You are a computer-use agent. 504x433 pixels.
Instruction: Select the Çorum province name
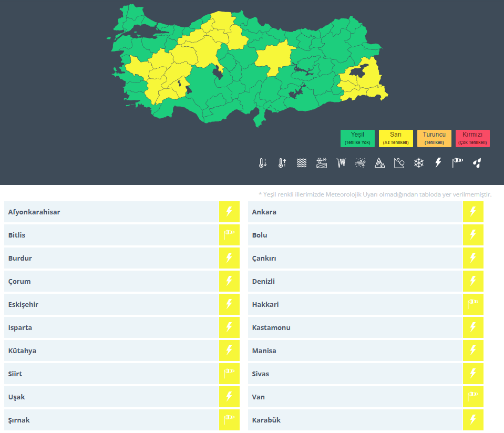click(x=19, y=281)
